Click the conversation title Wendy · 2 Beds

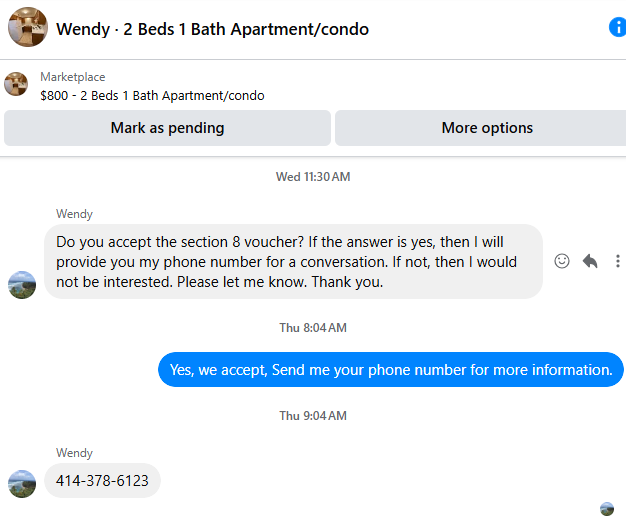[x=212, y=29]
